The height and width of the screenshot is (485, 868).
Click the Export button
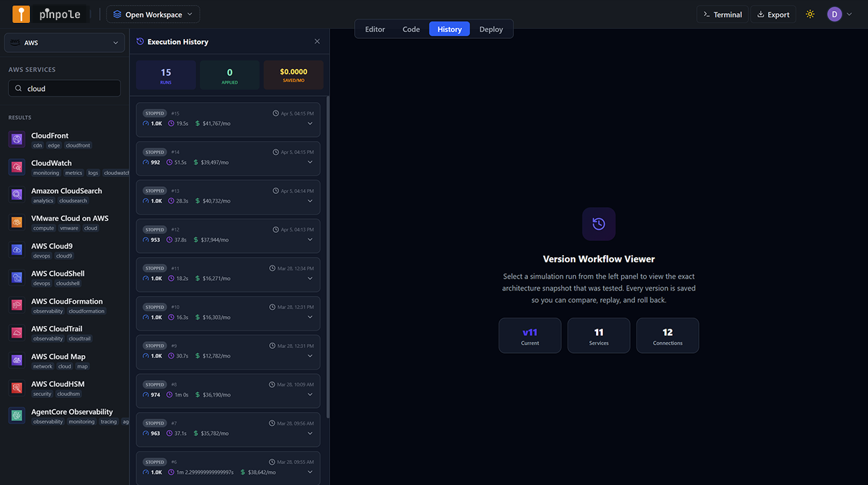tap(773, 13)
